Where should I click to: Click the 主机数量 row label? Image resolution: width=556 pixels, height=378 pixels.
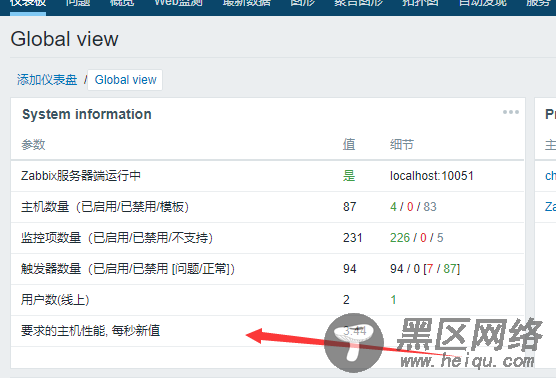click(x=105, y=207)
